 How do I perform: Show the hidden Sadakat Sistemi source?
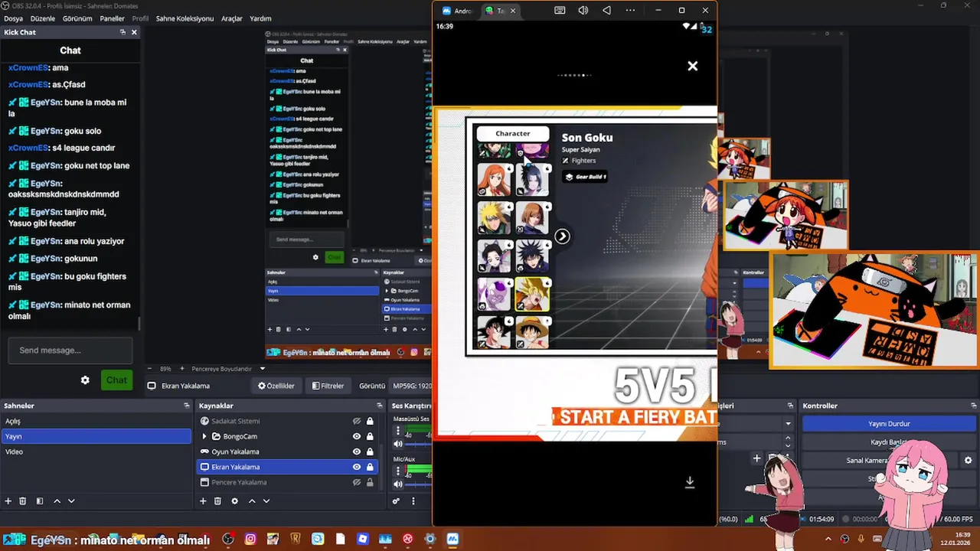[356, 421]
